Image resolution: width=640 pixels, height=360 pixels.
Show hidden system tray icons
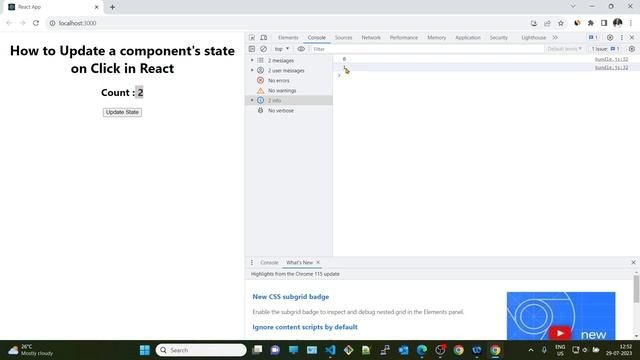tap(531, 350)
